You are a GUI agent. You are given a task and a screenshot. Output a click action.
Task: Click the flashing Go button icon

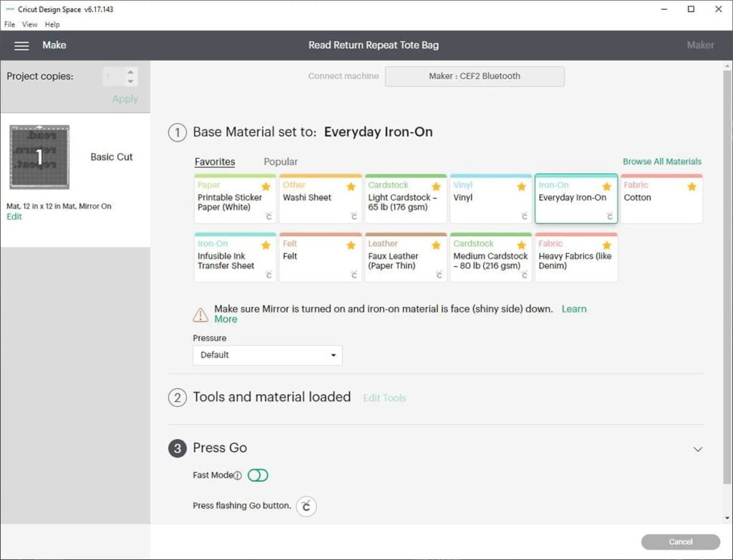tap(306, 506)
